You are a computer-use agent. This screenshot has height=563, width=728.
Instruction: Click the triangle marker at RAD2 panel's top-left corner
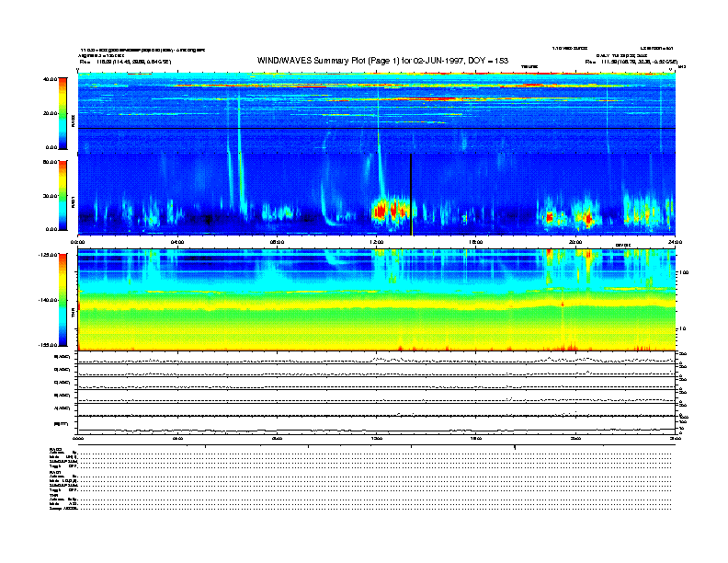point(78,70)
